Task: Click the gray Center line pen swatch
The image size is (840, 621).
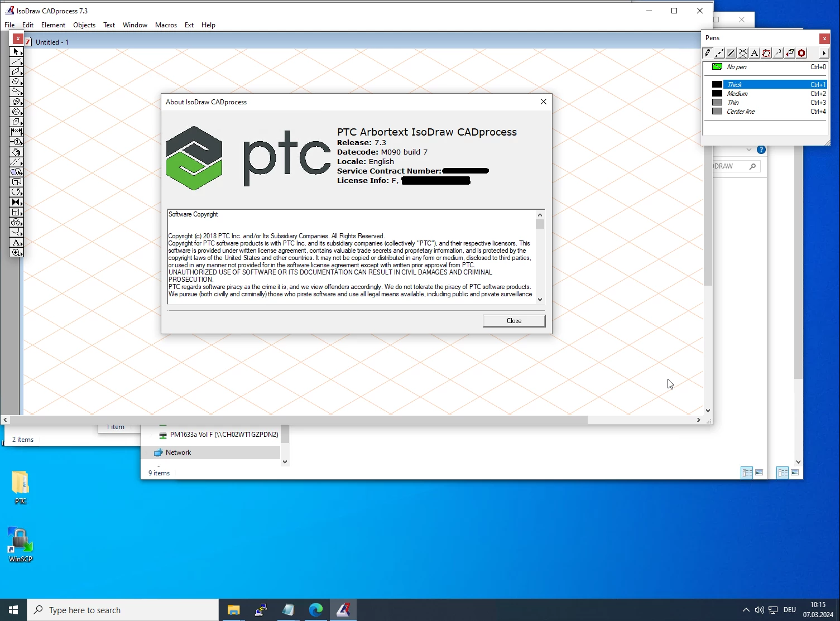Action: [717, 112]
